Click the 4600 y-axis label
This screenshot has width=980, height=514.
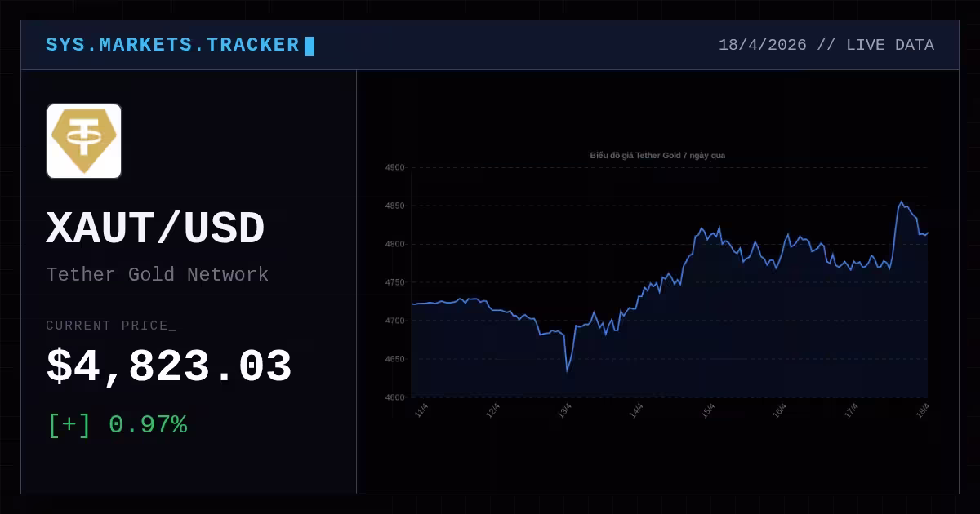tap(394, 397)
